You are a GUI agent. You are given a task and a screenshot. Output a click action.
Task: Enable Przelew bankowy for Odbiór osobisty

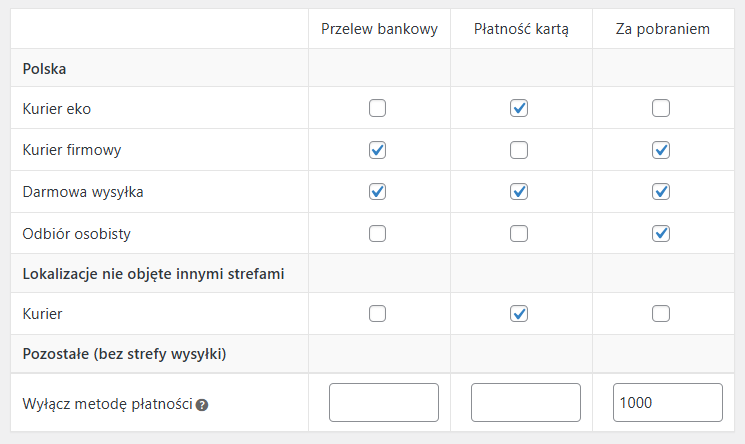(377, 233)
